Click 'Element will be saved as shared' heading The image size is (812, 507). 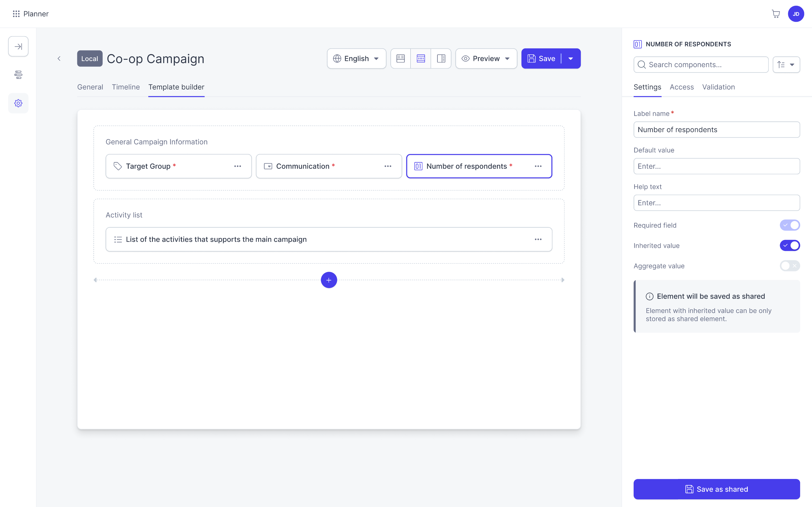pos(711,297)
